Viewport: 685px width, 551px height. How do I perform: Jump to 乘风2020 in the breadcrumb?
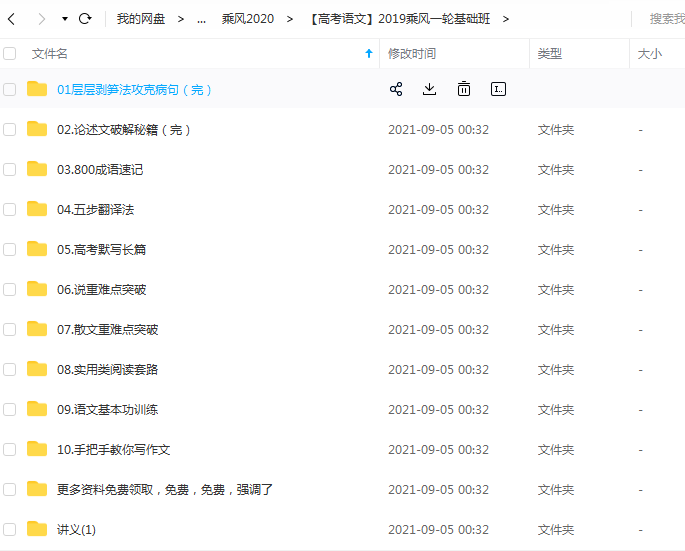[247, 19]
